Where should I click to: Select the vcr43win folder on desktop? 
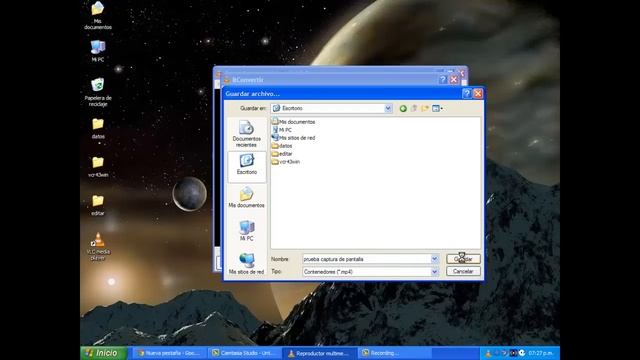pyautogui.click(x=98, y=167)
